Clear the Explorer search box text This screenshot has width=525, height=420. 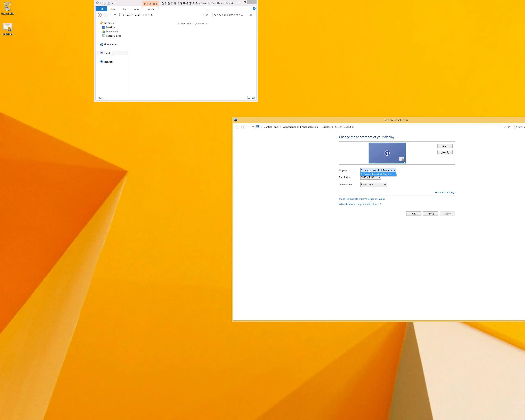[x=251, y=15]
